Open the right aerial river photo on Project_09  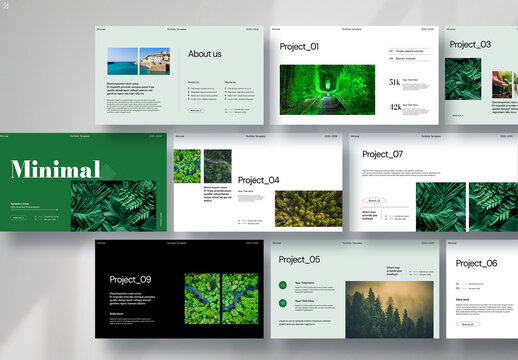(x=240, y=299)
